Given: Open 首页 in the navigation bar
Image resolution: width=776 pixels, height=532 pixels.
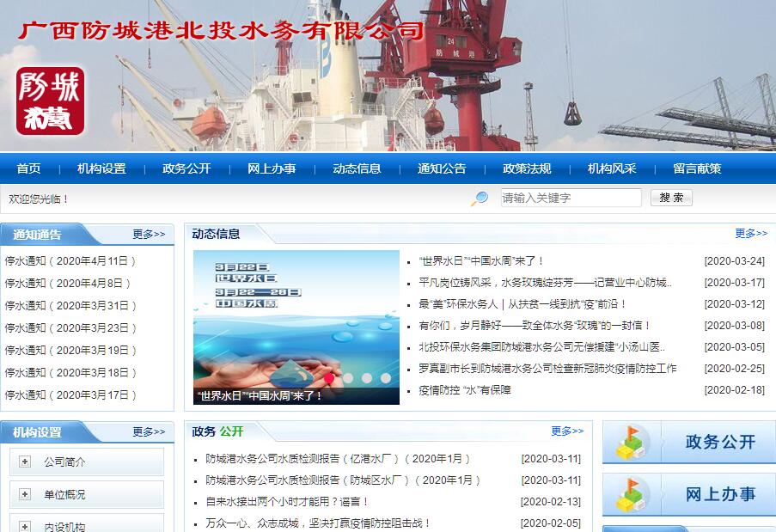Looking at the screenshot, I should click(28, 168).
